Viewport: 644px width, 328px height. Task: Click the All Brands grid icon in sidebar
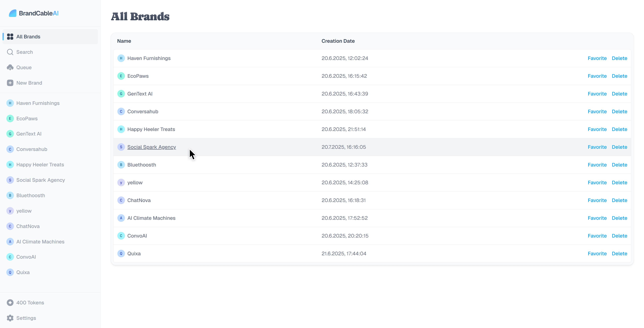(10, 37)
